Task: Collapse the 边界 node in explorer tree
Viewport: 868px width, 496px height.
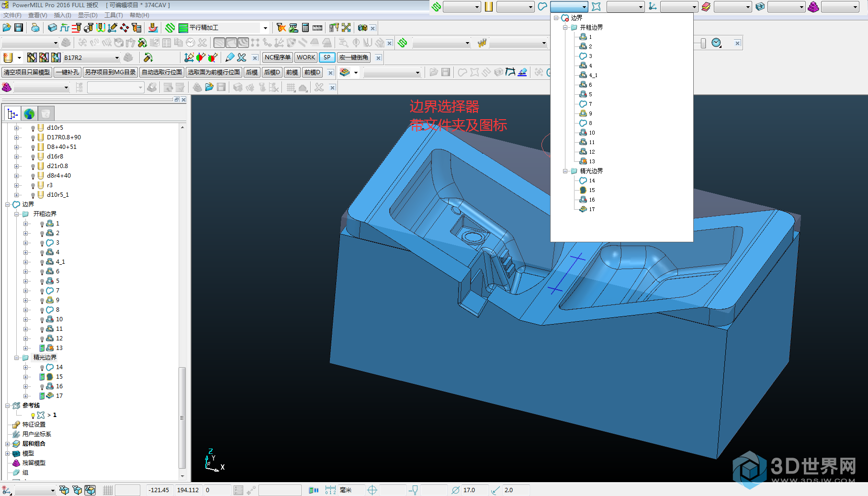Action: (8, 204)
